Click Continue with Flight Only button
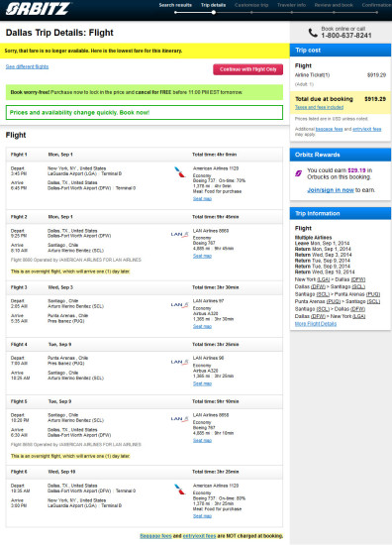Screen dimensions: 392x545 coord(247,69)
